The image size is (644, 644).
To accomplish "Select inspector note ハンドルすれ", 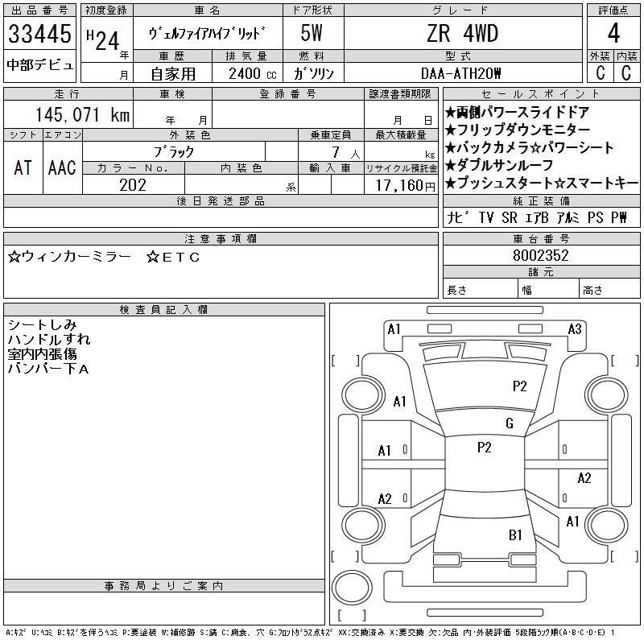I will (49, 339).
